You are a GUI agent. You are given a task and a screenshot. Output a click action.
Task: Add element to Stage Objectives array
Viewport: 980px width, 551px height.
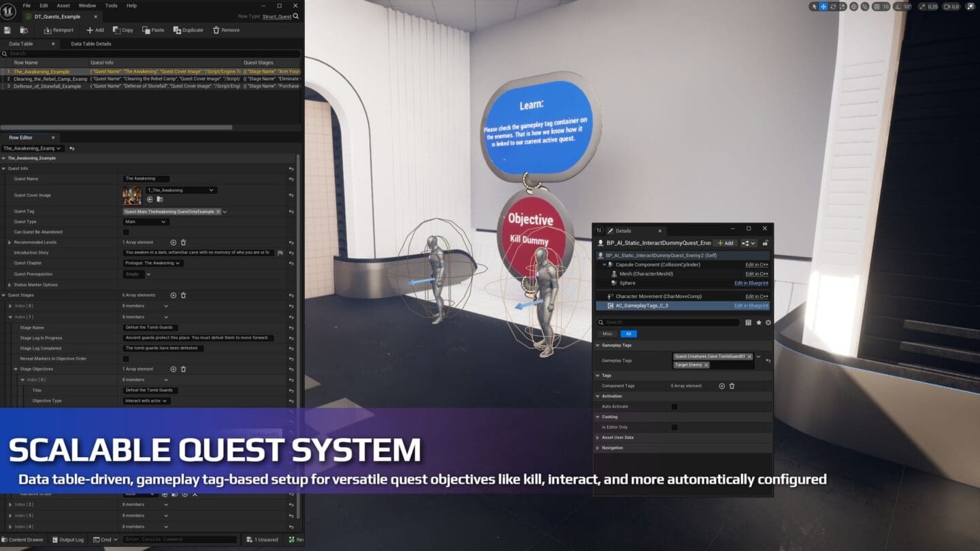(x=174, y=369)
